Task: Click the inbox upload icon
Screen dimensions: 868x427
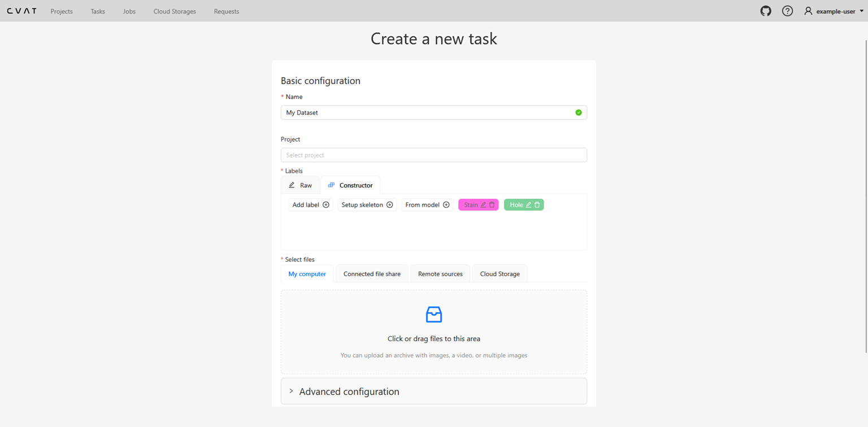Action: coord(433,315)
